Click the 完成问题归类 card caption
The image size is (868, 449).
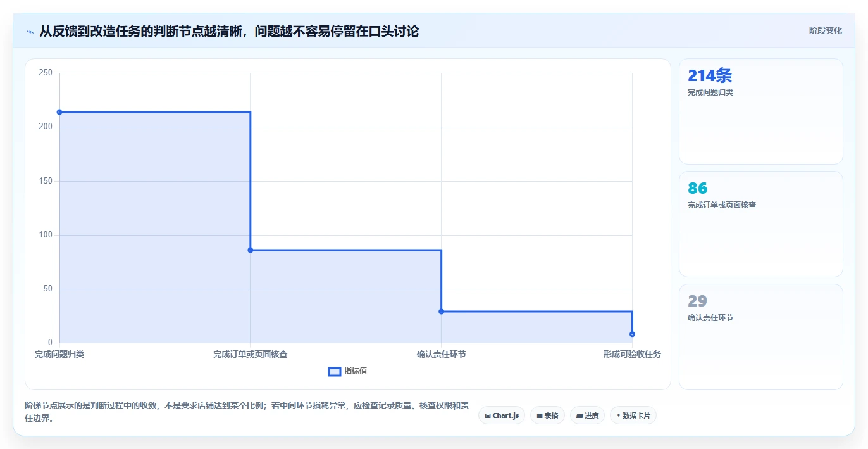[710, 92]
